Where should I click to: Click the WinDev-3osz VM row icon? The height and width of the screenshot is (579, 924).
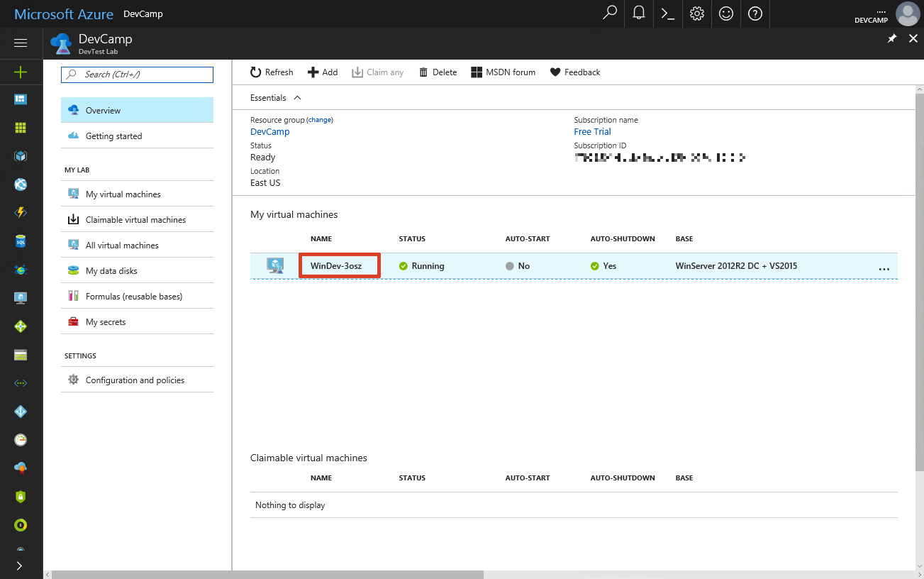click(x=275, y=265)
